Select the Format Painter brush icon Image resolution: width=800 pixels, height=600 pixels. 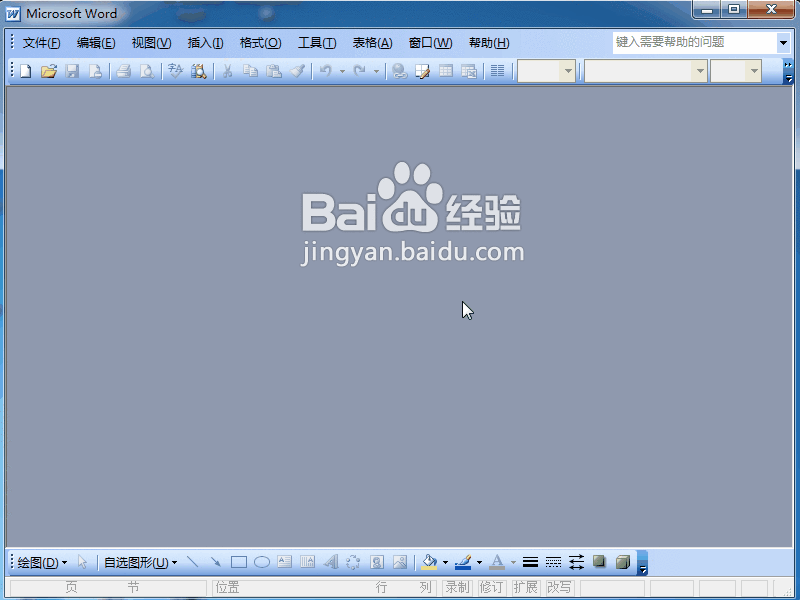[x=297, y=71]
